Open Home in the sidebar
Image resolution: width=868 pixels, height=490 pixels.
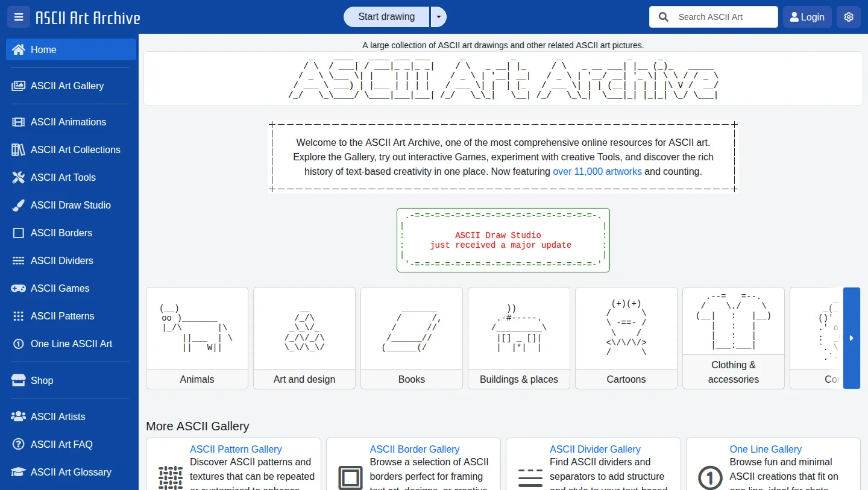tap(71, 49)
